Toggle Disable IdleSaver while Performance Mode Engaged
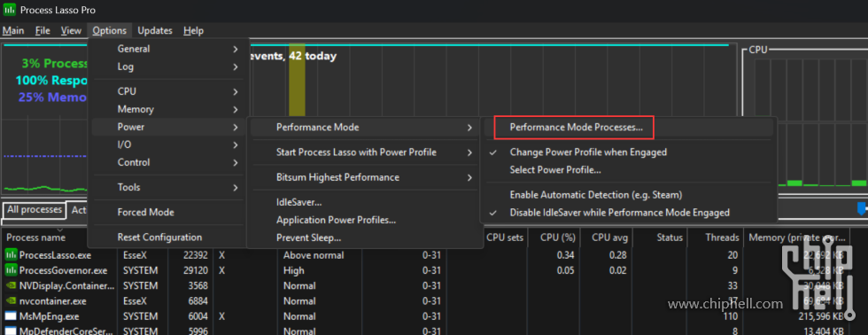The width and height of the screenshot is (868, 335). (x=619, y=213)
